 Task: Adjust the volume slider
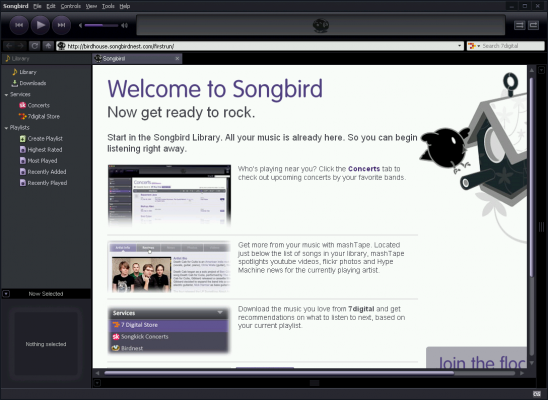101,25
